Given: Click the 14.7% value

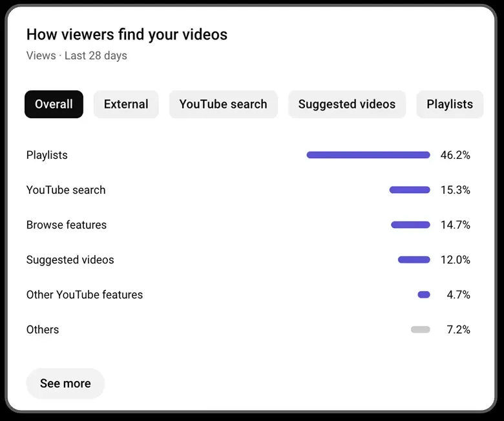Looking at the screenshot, I should coord(455,225).
